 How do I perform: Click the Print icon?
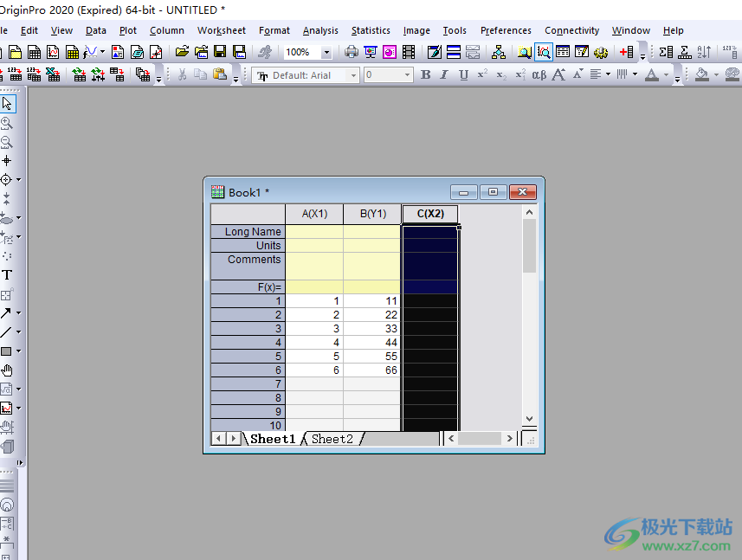coord(352,52)
